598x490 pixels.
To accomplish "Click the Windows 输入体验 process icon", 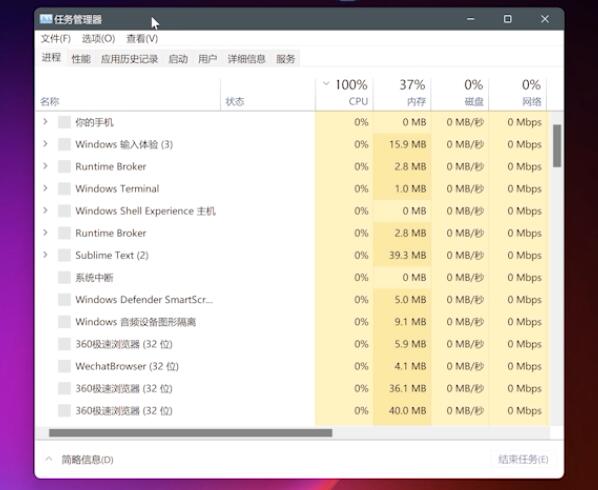I will tap(64, 145).
